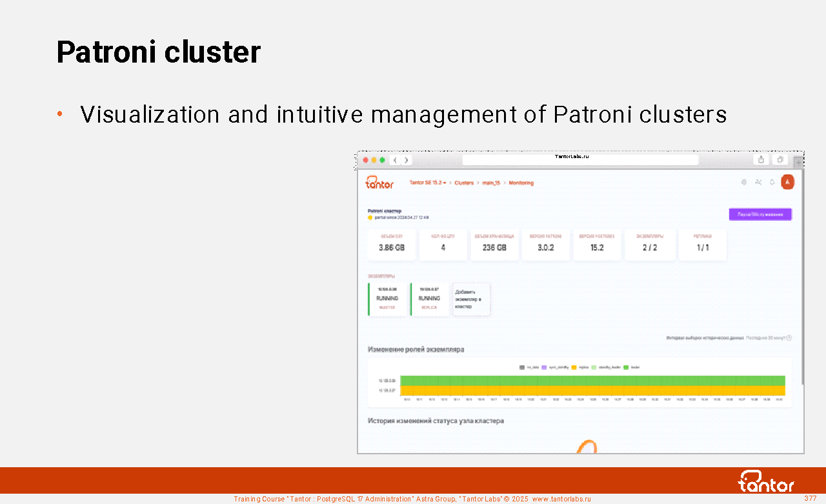This screenshot has width=826, height=504.
Task: Select Clusters in the breadcrumb
Action: tap(464, 183)
